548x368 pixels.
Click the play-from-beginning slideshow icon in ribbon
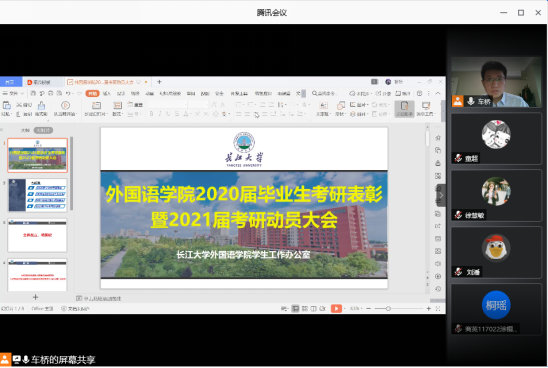click(x=65, y=105)
